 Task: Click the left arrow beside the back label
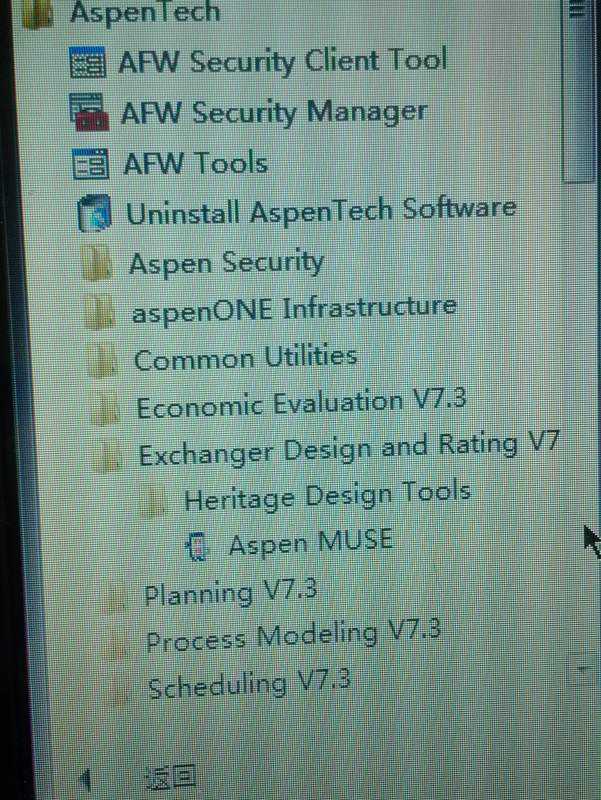pos(87,779)
